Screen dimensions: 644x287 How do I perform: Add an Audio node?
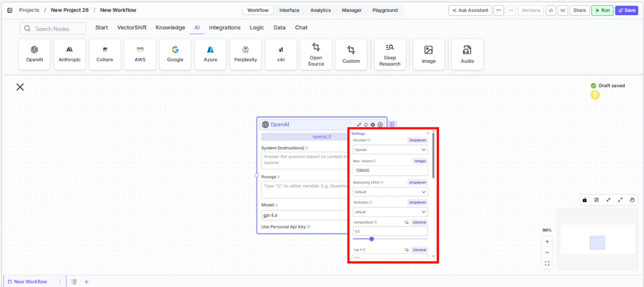467,54
